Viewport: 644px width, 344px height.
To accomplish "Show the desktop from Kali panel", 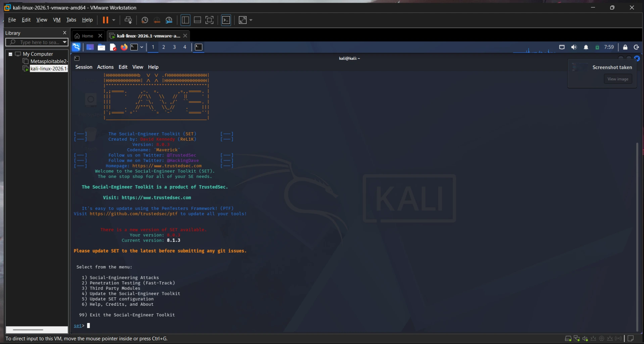I will [90, 47].
